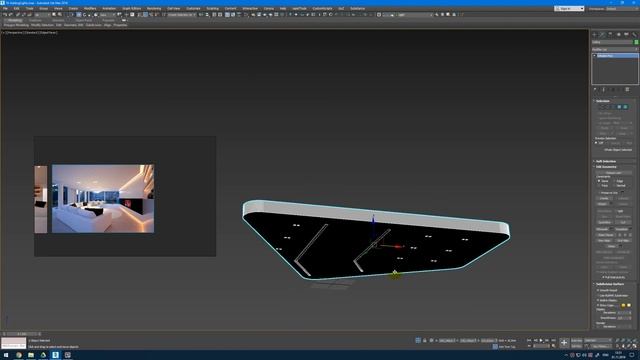
Task: Click QuickSlice button
Action: click(x=604, y=222)
